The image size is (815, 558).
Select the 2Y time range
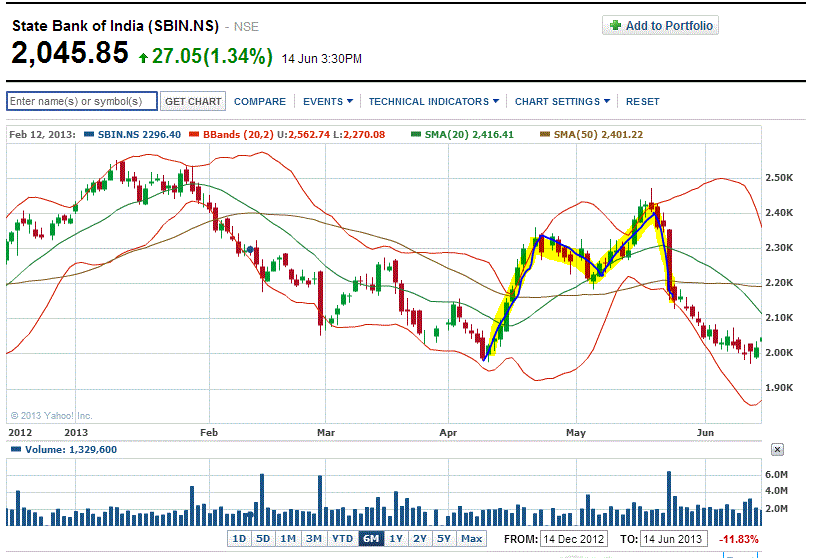(419, 539)
